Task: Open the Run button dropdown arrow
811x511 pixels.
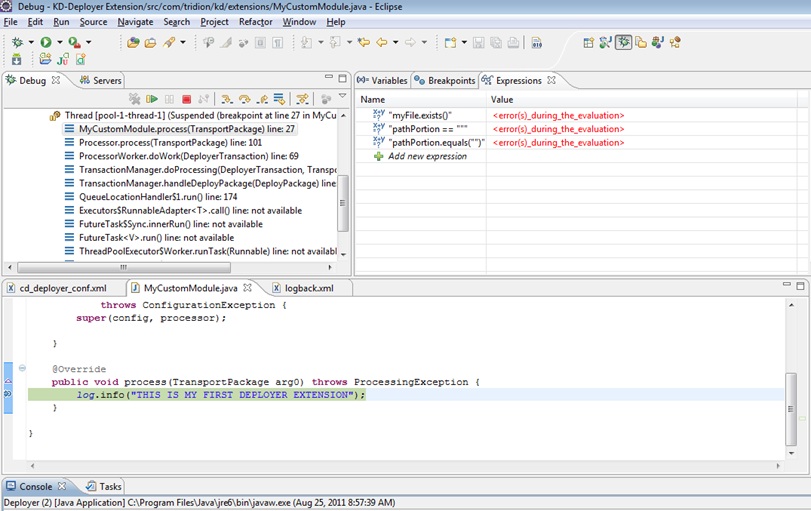Action: [x=59, y=42]
